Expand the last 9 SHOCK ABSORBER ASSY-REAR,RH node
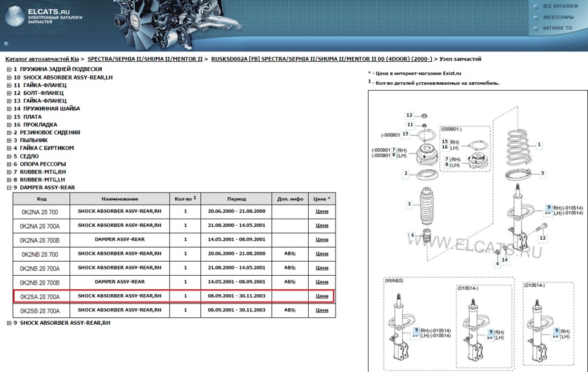Image resolution: width=588 pixels, height=372 pixels. pyautogui.click(x=9, y=323)
